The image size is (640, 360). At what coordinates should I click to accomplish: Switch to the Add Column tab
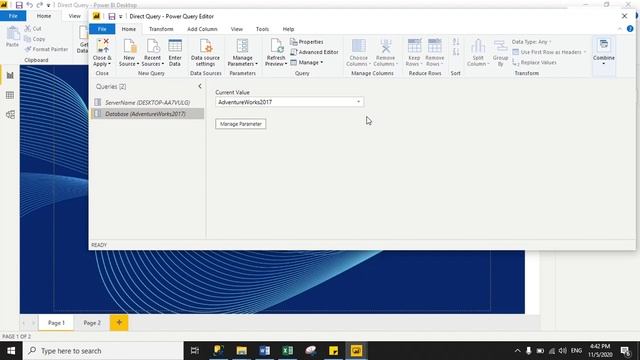coord(202,29)
